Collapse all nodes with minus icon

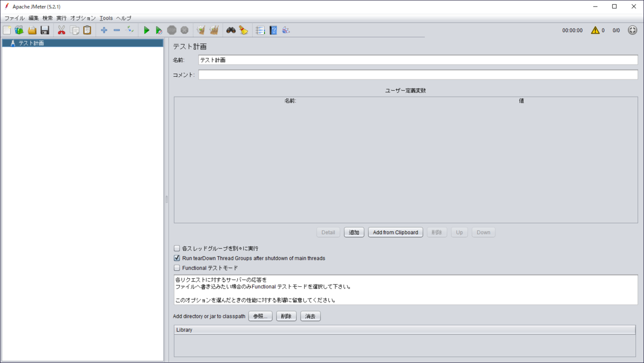pos(116,30)
